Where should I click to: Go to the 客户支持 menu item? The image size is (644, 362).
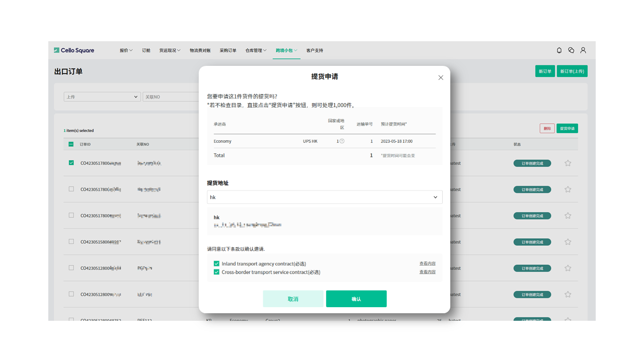click(314, 50)
